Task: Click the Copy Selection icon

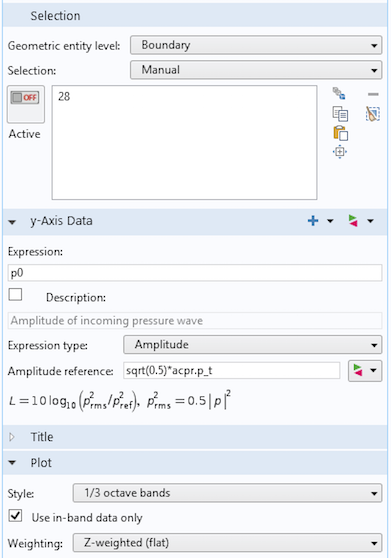Action: coord(340,114)
